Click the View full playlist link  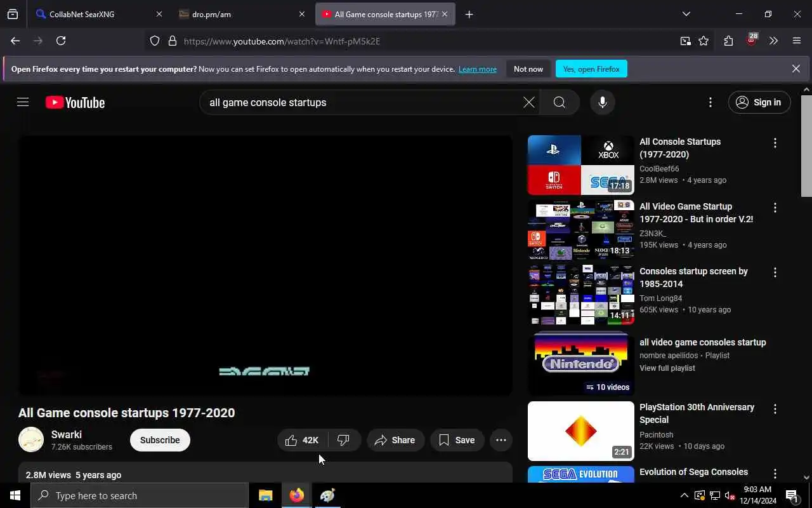point(667,368)
